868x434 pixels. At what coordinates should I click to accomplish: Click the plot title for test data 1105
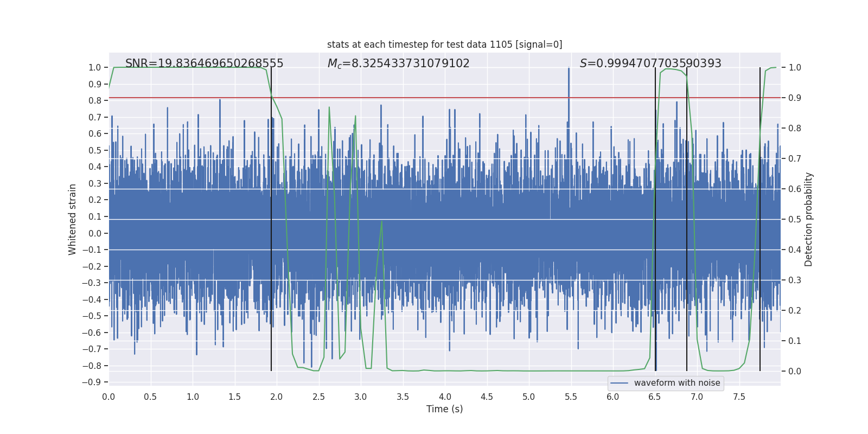click(x=444, y=44)
